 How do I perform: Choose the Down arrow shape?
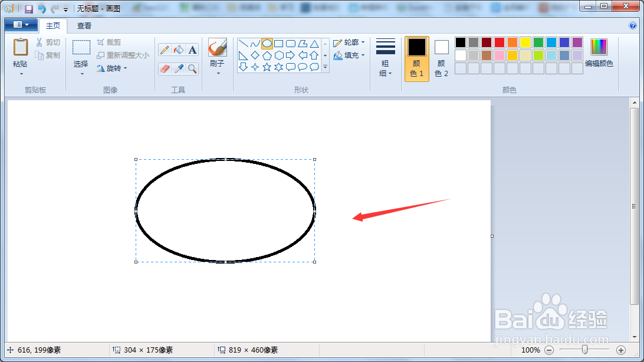tap(243, 67)
